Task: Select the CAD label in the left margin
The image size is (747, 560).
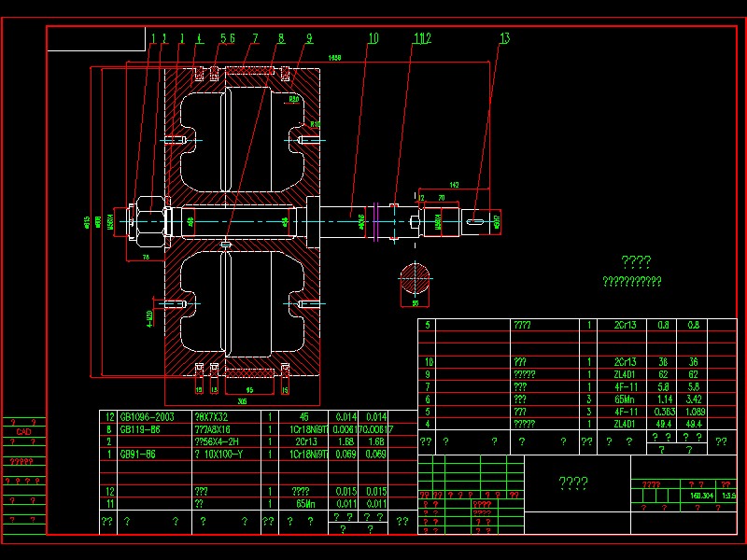Action: click(24, 432)
